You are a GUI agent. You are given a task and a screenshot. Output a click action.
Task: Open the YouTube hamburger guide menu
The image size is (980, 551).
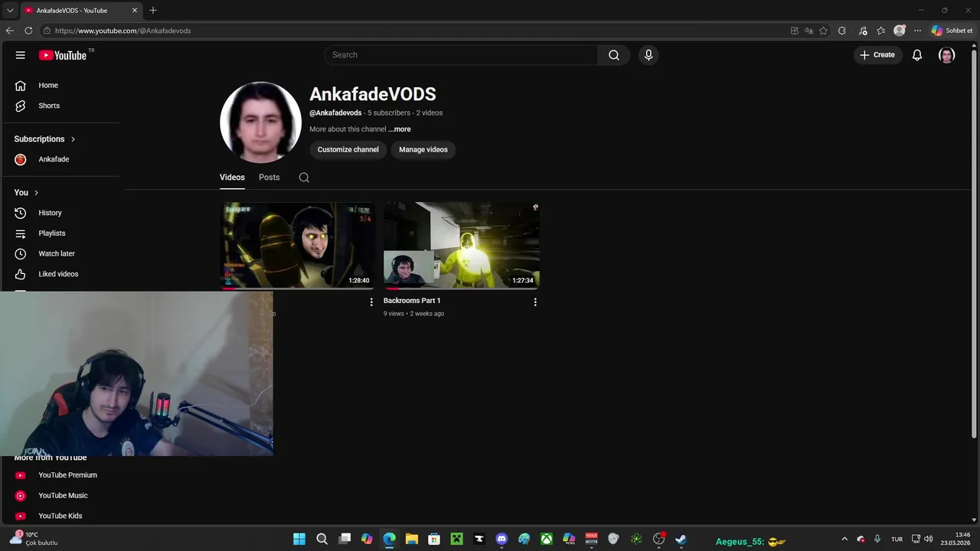tap(21, 55)
